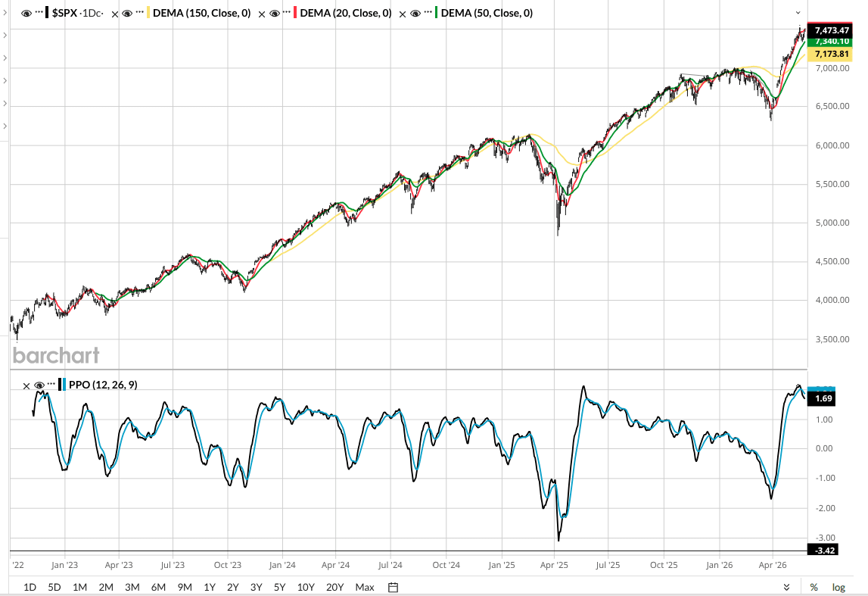
Task: Remove the DEMA (150, Close, 0) study
Action: tap(114, 14)
